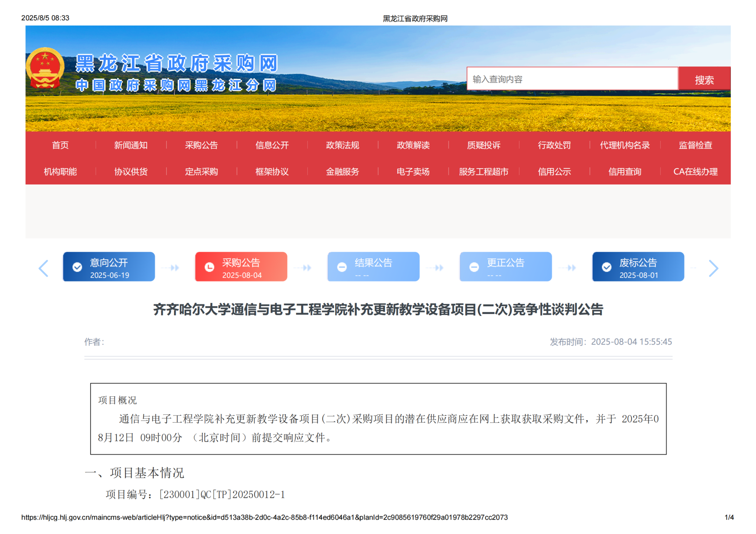Click the 黑龙江省政府采购网 site title
The image size is (756, 534).
pos(176,63)
